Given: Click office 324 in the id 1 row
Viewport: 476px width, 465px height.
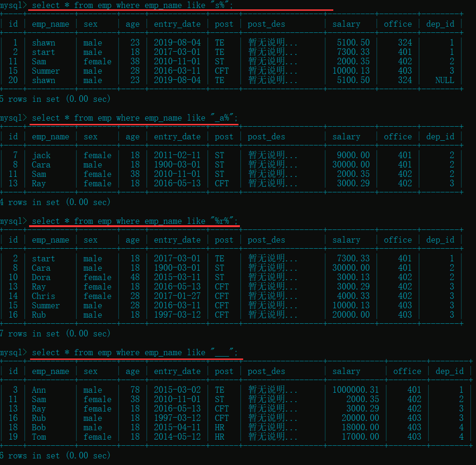Looking at the screenshot, I should pos(405,43).
